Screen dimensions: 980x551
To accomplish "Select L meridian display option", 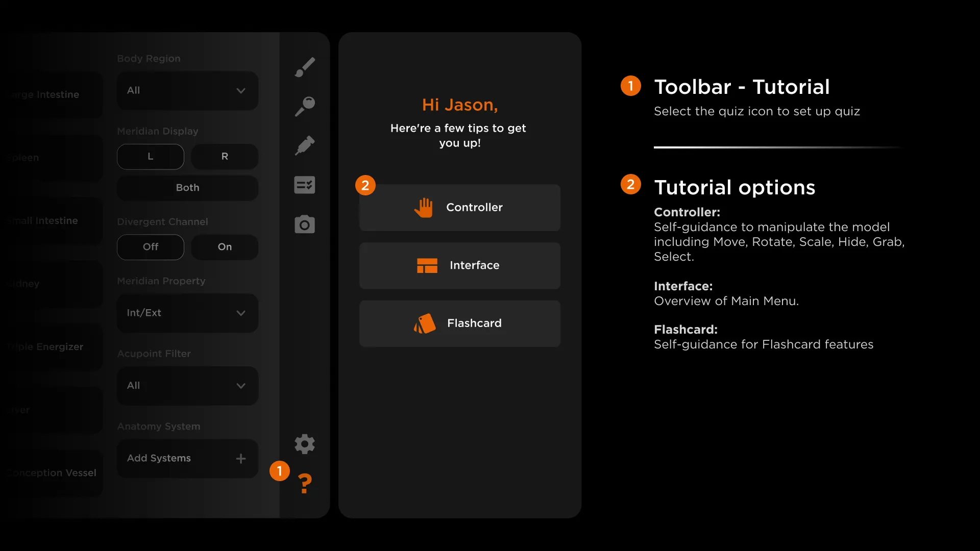I will point(150,157).
